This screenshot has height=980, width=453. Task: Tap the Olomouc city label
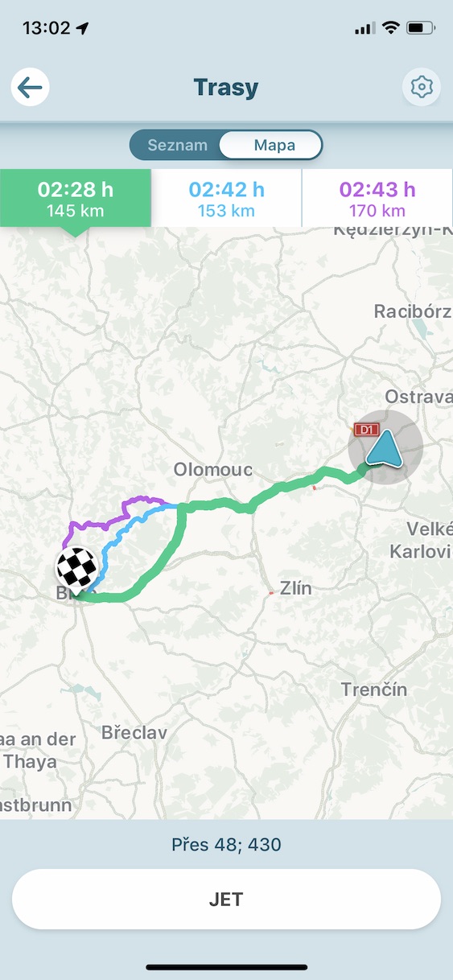pyautogui.click(x=213, y=470)
